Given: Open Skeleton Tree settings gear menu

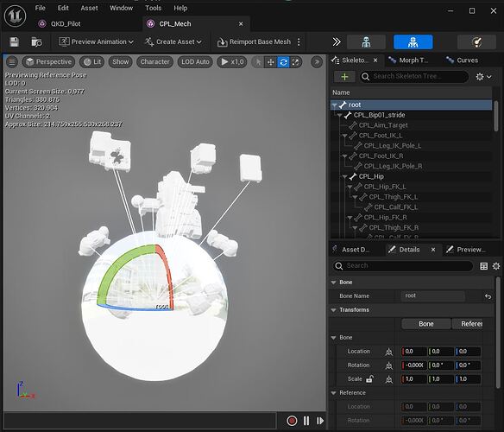Looking at the screenshot, I should pos(483,77).
